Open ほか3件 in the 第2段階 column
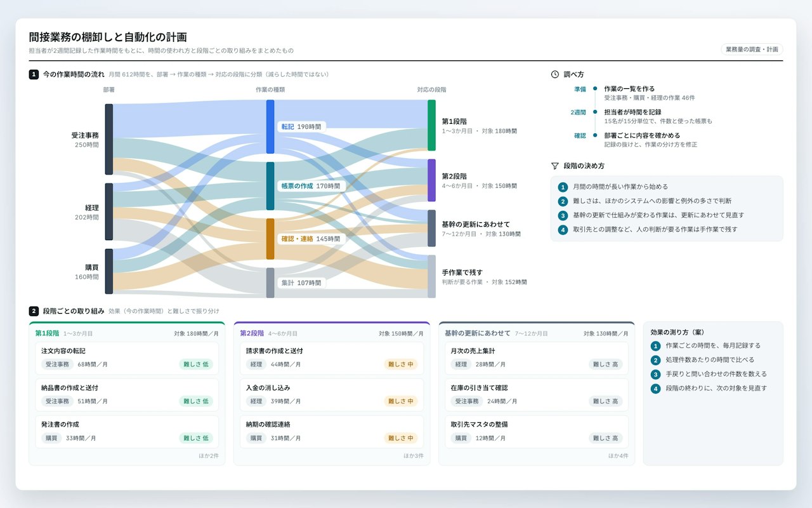Viewport: 812px width, 508px height. coord(414,456)
